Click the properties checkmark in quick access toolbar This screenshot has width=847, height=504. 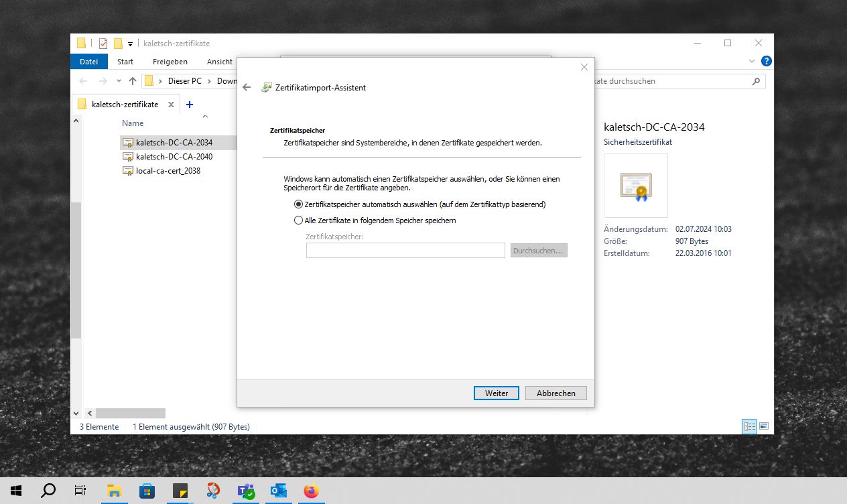103,44
